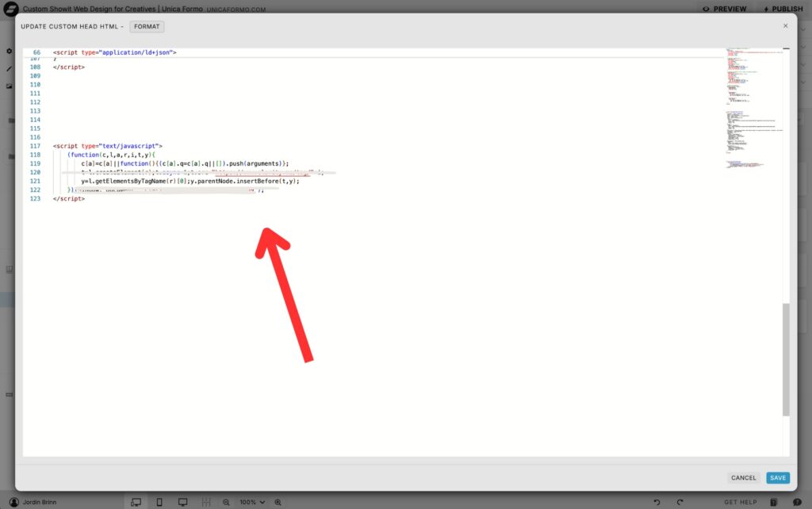Click the zoom-in magnifier icon
Image resolution: width=812 pixels, height=509 pixels.
278,502
